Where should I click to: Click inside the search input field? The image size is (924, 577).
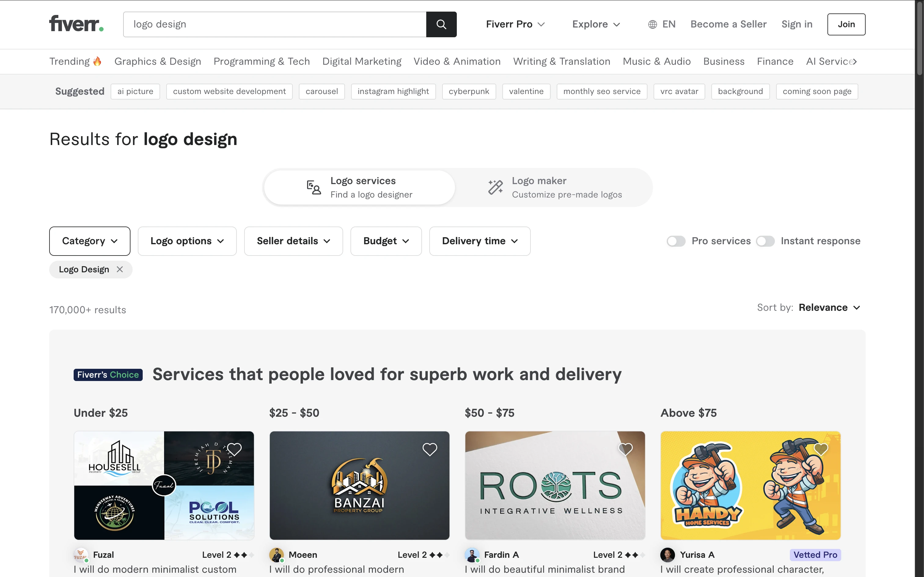pos(267,24)
